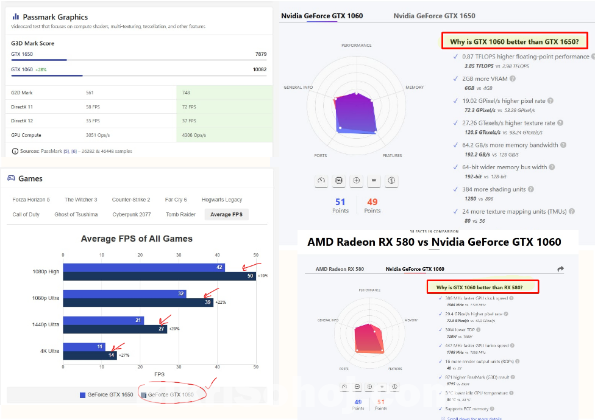The image size is (595, 420).
Task: Select Nvidia GeForce GTX 1060 tab in RX 580 comparison
Action: [x=415, y=269]
